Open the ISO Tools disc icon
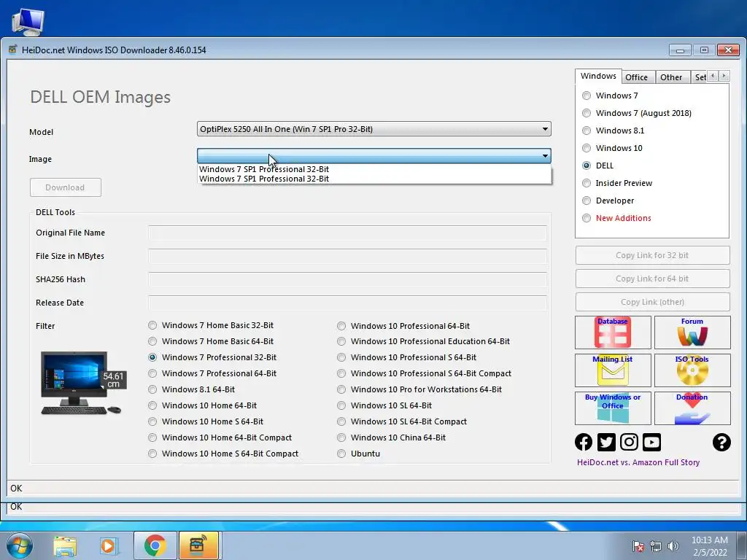Screen dimensions: 747x560 pyautogui.click(x=692, y=370)
